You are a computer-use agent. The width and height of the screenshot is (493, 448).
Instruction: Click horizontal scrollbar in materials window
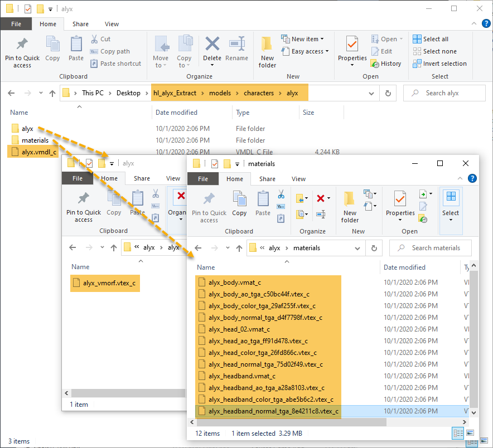291,422
